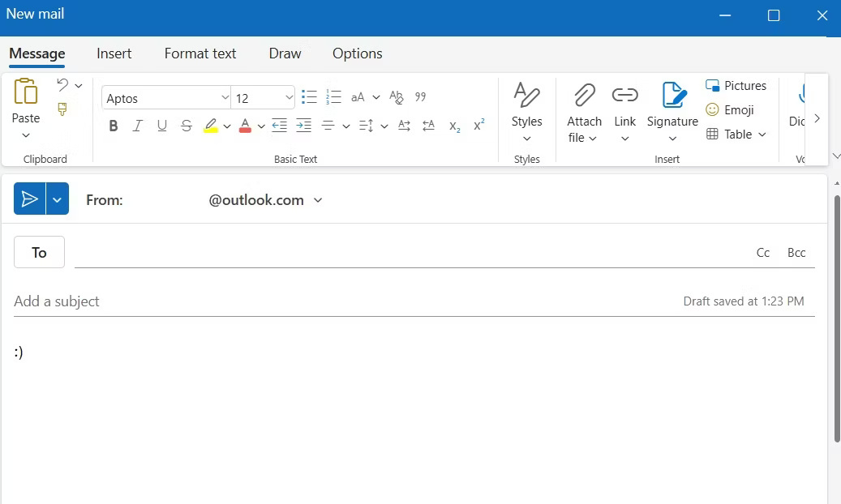
Task: Expand the ribbon display options chevron
Action: click(x=836, y=156)
